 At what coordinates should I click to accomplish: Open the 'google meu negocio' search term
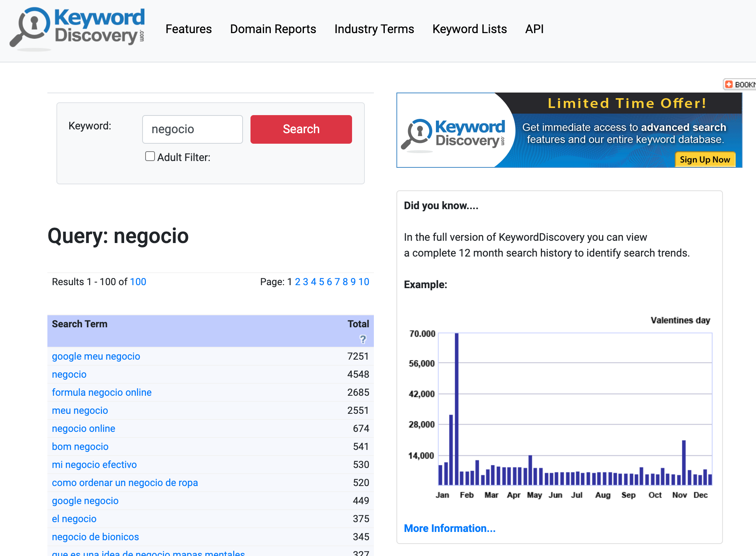[96, 356]
